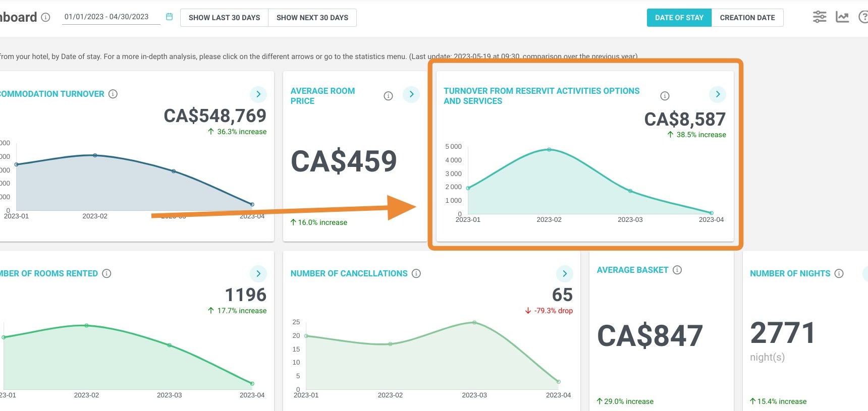Expand Accommodation Turnover details arrow
The height and width of the screenshot is (411, 868).
(258, 94)
